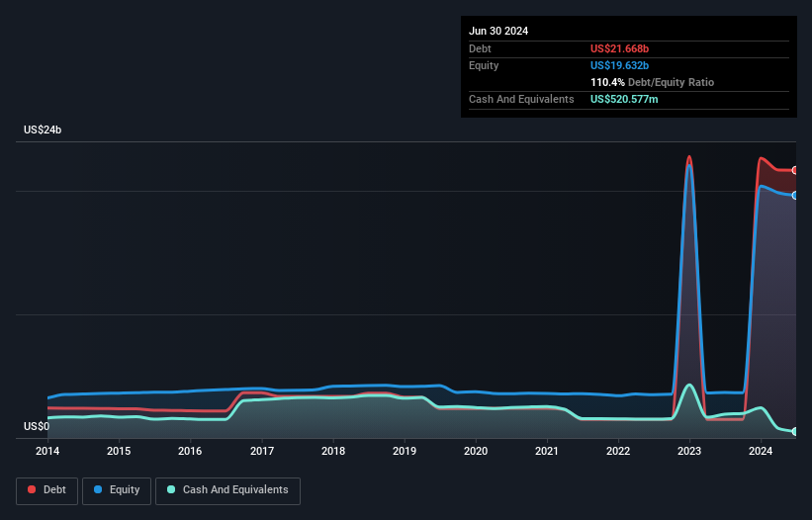812x520 pixels.
Task: Click the US$19.632b equity value
Action: coord(619,65)
